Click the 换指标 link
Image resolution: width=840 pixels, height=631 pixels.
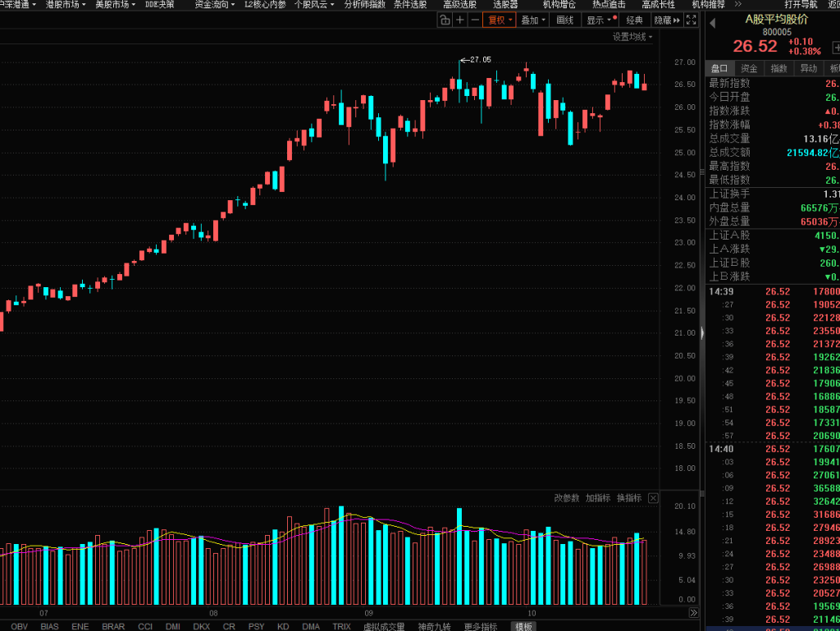tap(629, 498)
